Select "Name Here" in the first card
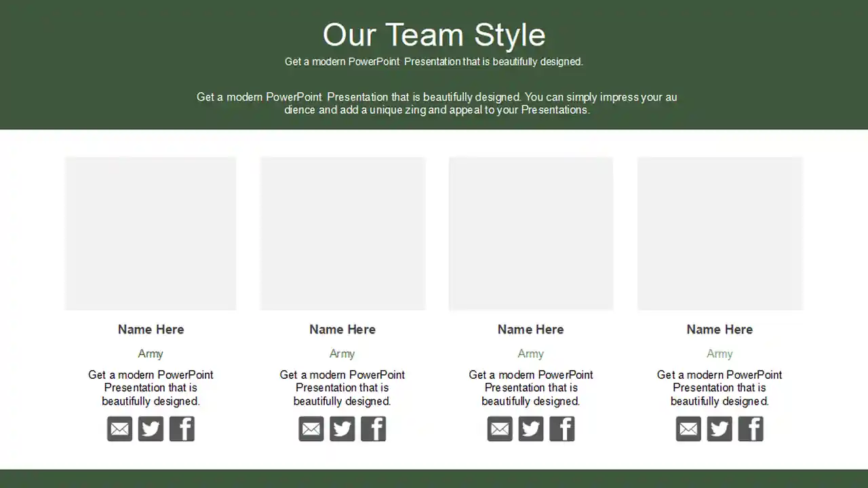The height and width of the screenshot is (488, 868). pyautogui.click(x=151, y=329)
